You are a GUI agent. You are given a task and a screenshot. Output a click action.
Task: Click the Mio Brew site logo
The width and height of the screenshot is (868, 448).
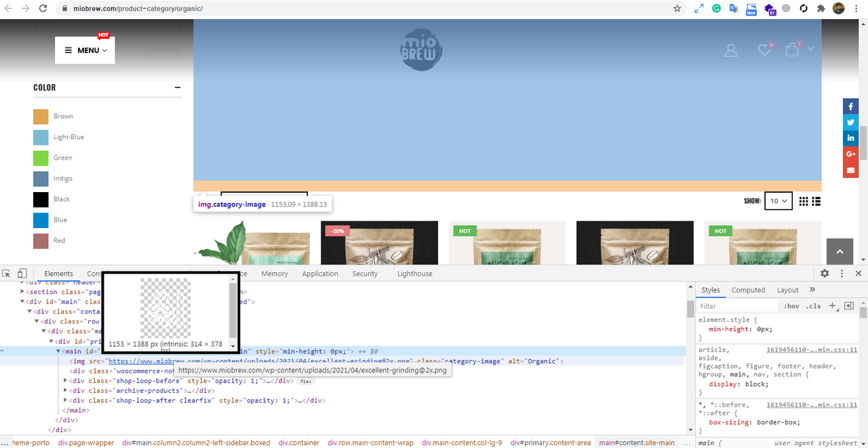(420, 50)
